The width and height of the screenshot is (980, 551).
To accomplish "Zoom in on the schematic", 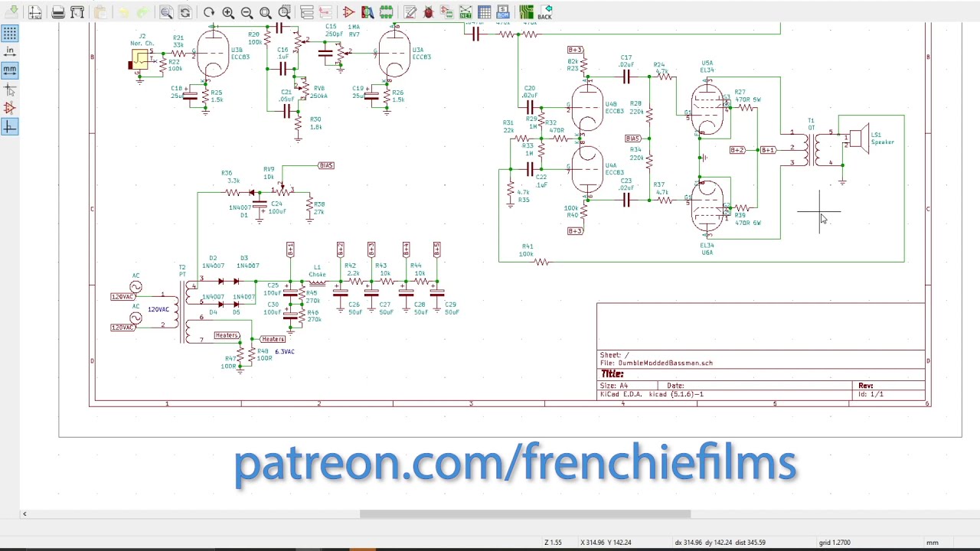I will 228,12.
